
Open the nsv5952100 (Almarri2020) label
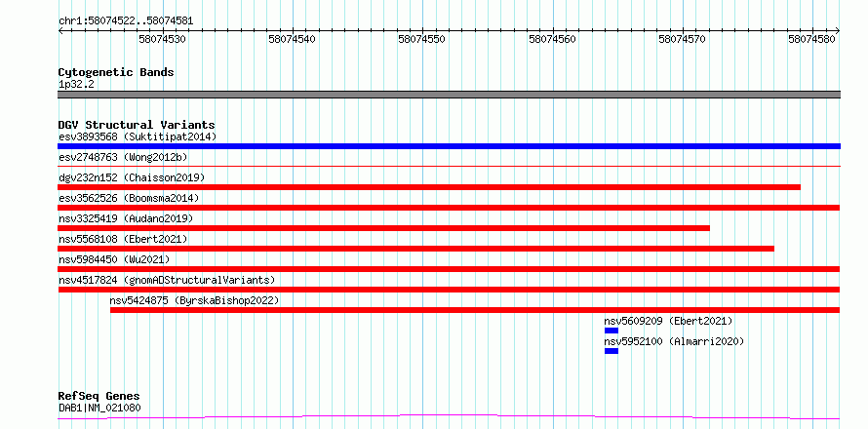click(674, 341)
